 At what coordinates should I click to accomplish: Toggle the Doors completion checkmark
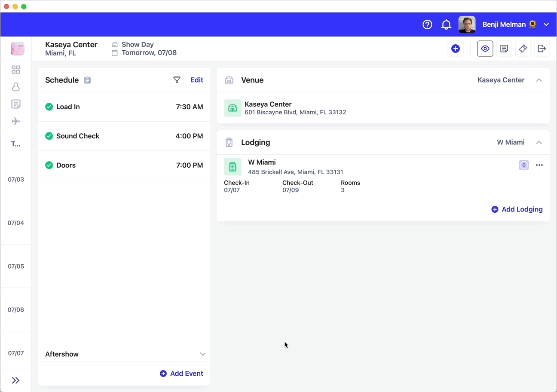pyautogui.click(x=49, y=165)
